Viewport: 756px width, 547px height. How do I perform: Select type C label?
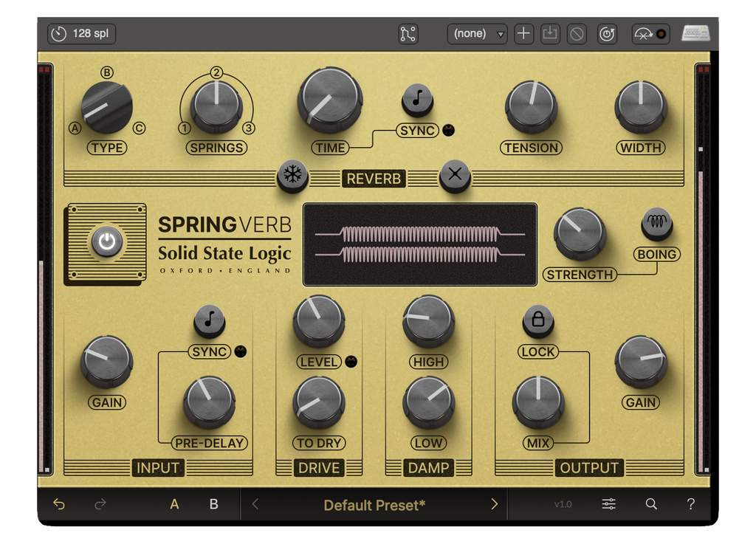click(x=140, y=128)
